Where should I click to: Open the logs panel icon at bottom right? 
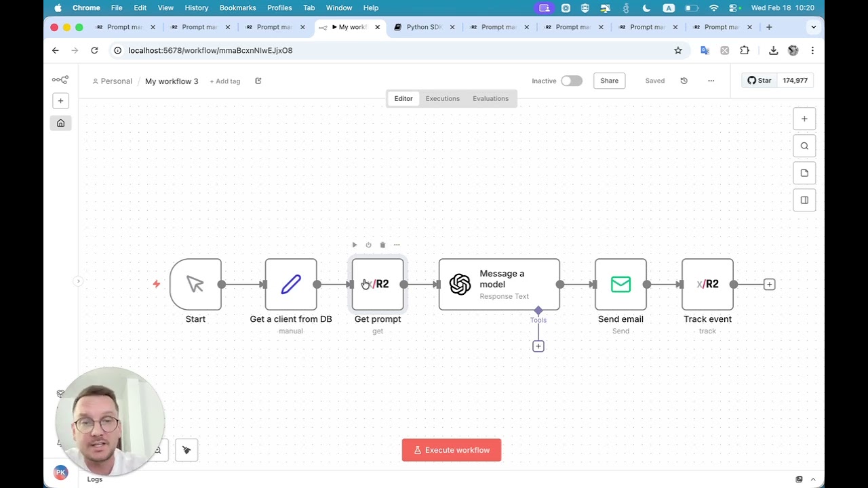[799, 479]
